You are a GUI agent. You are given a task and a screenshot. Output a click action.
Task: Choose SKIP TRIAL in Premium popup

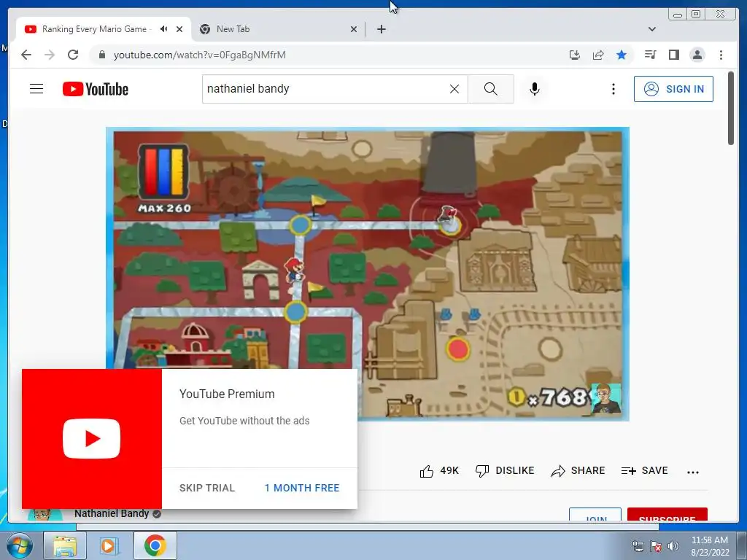point(207,488)
